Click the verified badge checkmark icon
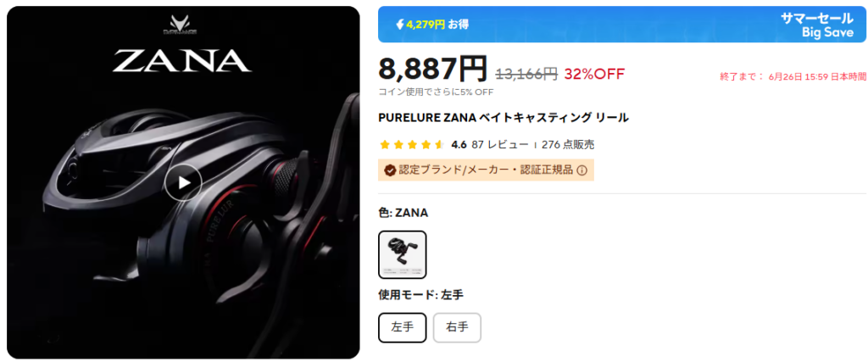 pyautogui.click(x=390, y=170)
